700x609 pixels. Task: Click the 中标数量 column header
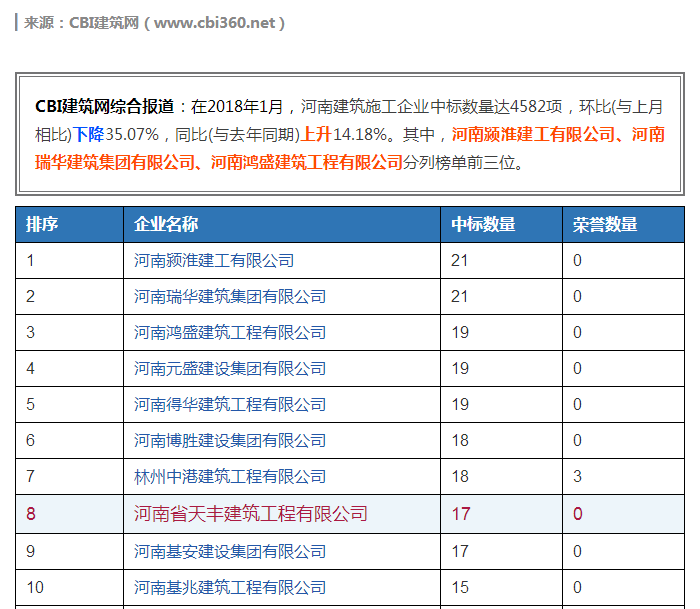[x=483, y=225]
